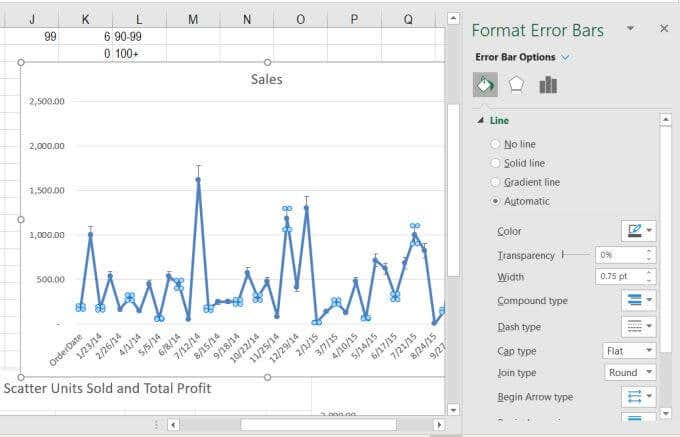Screen dimensions: 680x437
Task: Select the No line radio option
Action: (x=496, y=144)
